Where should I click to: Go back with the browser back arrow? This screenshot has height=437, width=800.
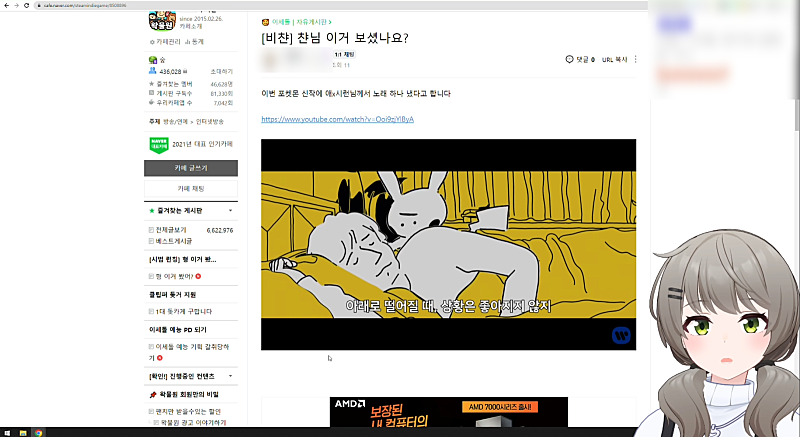click(6, 5)
